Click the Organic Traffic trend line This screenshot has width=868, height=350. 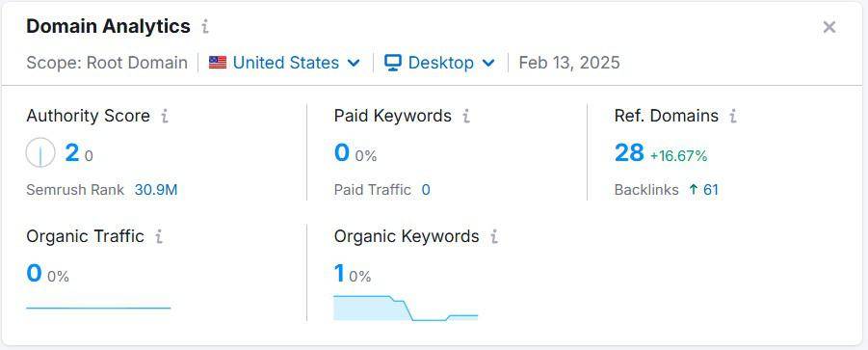pos(98,308)
